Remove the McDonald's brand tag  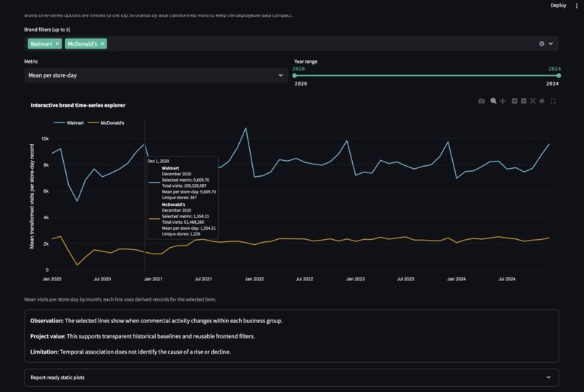click(x=102, y=43)
